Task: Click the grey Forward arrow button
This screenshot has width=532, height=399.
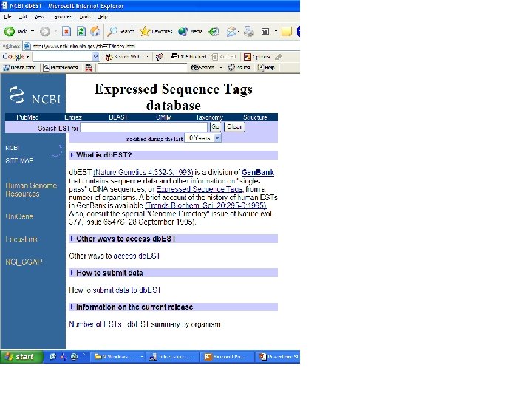Action: tap(45, 32)
